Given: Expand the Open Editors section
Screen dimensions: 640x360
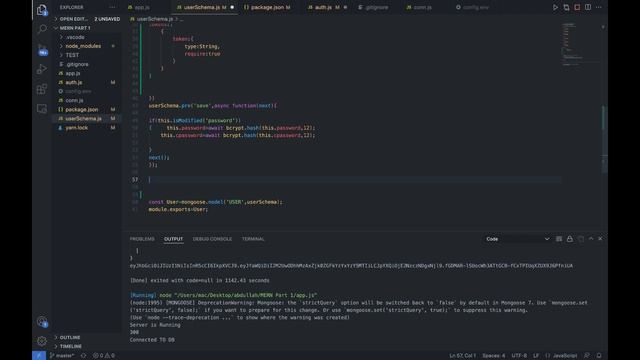Looking at the screenshot, I should [x=88, y=19].
